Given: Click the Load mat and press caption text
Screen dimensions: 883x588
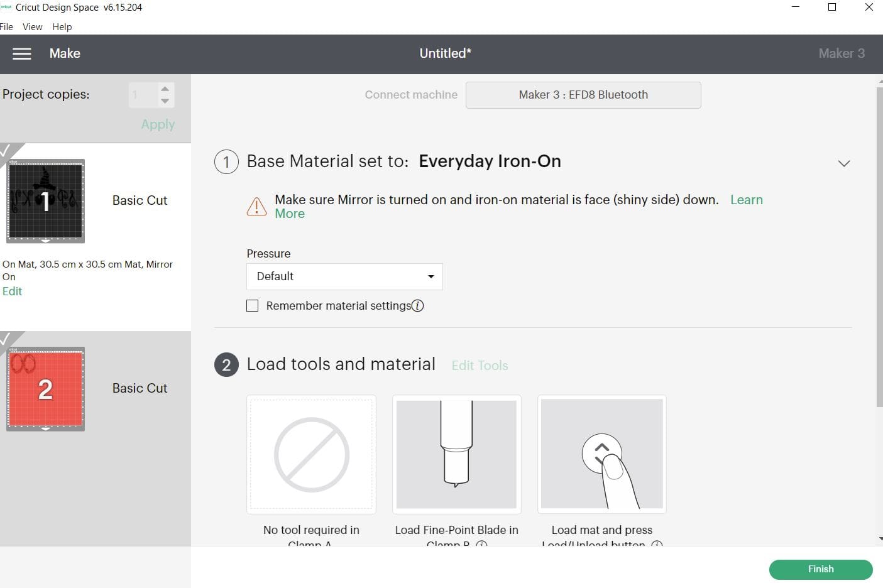Looking at the screenshot, I should [602, 536].
